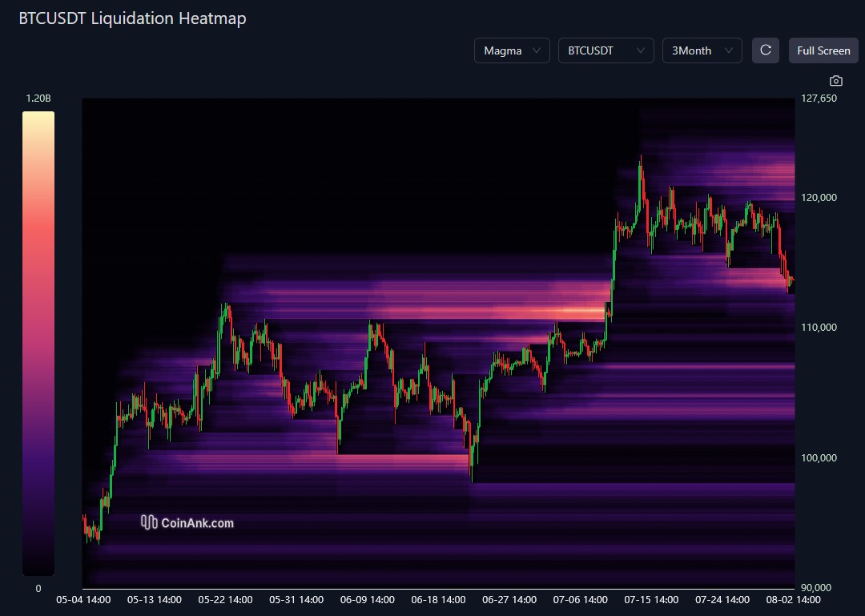Click the 07-24 14:00 date label

[722, 599]
